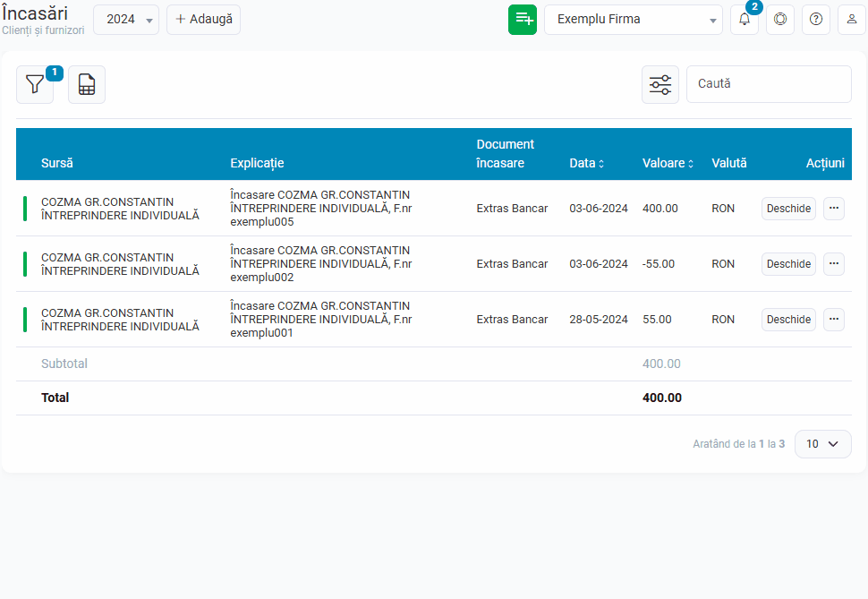Image resolution: width=868 pixels, height=599 pixels.
Task: Click RON currency in the 28-05-2024 row
Action: tap(723, 319)
